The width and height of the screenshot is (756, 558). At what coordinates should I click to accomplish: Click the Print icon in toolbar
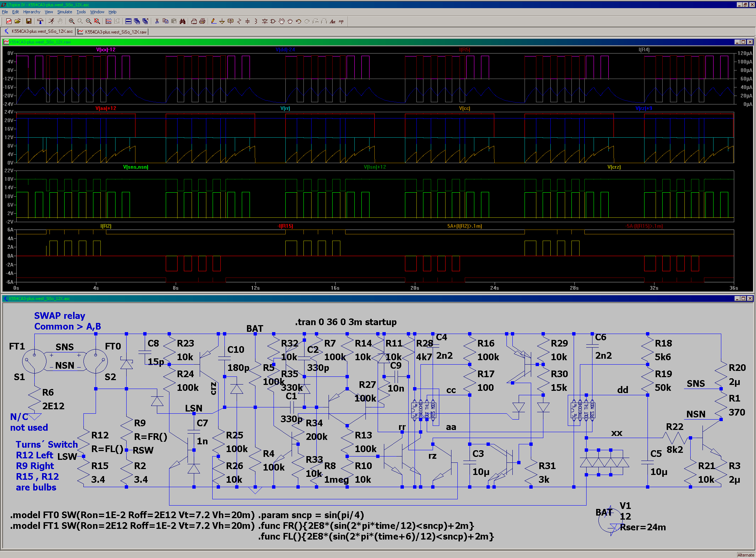pyautogui.click(x=202, y=21)
